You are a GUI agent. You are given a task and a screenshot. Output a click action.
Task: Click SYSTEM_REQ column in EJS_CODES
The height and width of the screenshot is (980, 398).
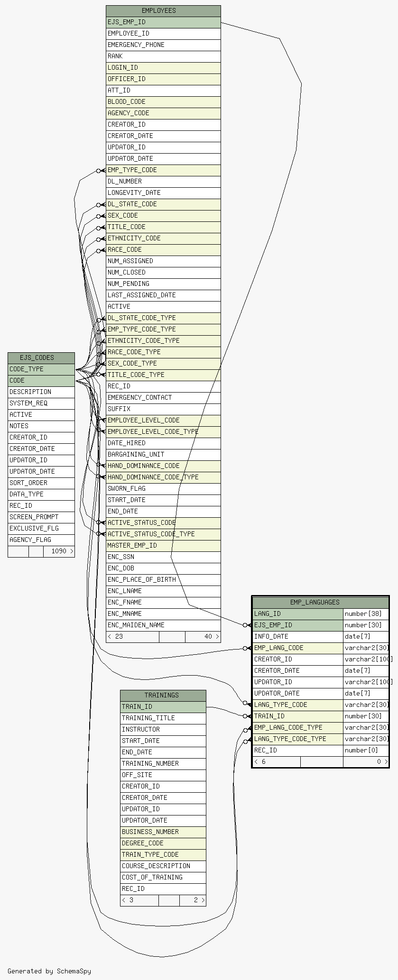pyautogui.click(x=41, y=403)
